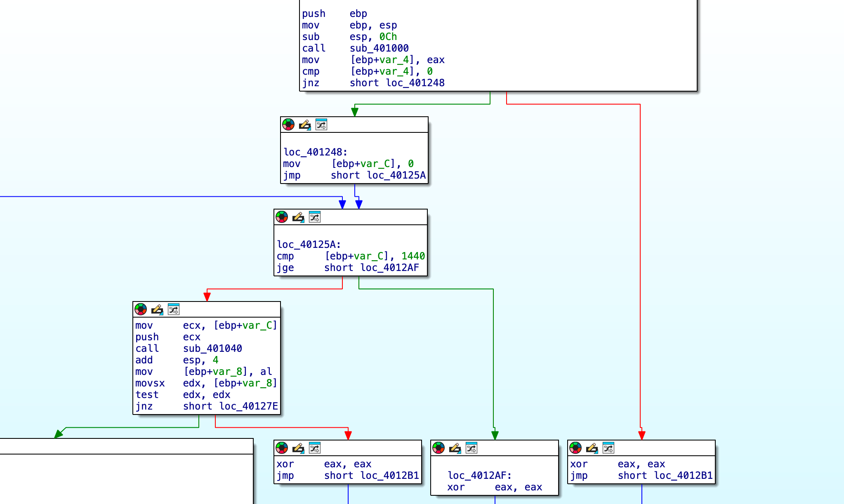The width and height of the screenshot is (844, 504).
Task: Select the 'loc_401248:' label line
Action: (316, 152)
